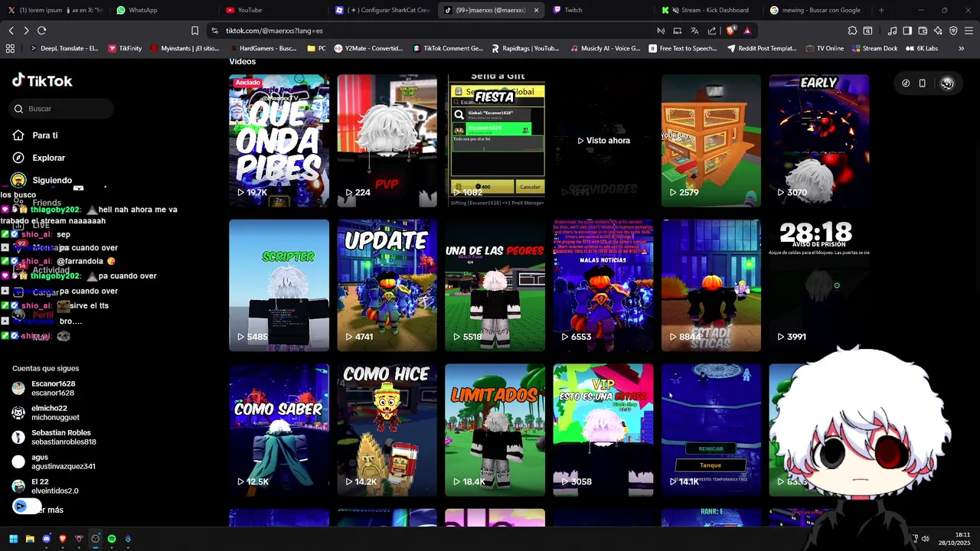Open profile avatar menu at top right
Screen dimensions: 980x551
point(947,83)
